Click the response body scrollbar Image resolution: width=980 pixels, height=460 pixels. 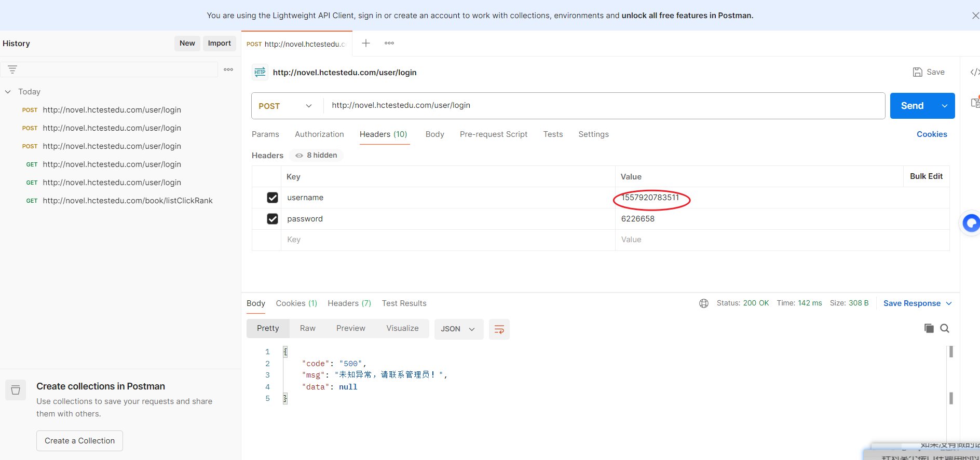tap(951, 375)
